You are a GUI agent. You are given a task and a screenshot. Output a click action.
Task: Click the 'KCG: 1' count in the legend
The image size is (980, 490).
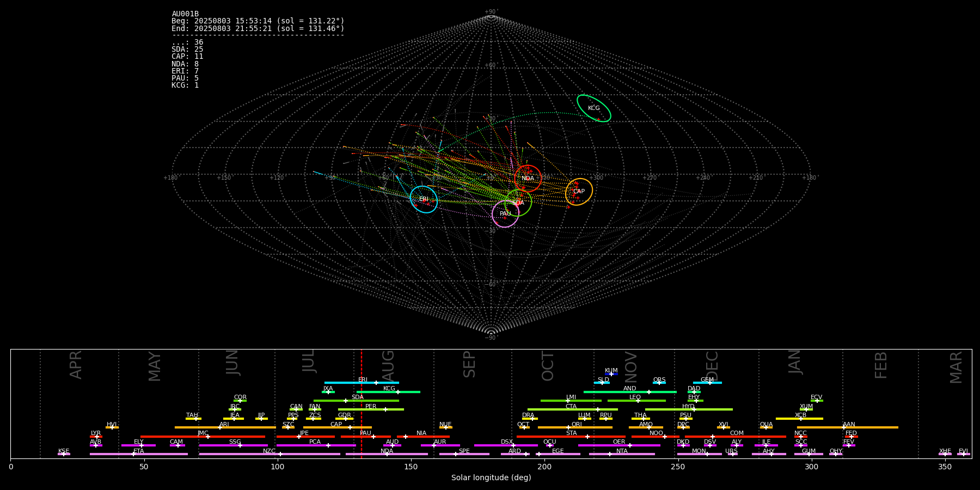(185, 85)
